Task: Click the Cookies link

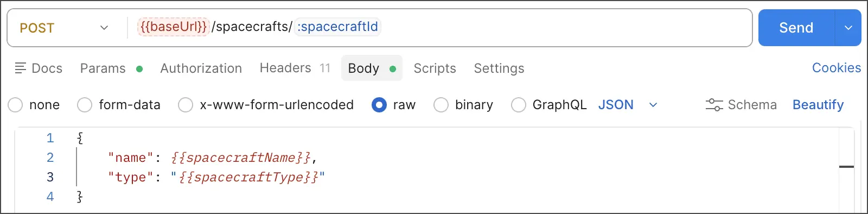Action: [x=836, y=68]
